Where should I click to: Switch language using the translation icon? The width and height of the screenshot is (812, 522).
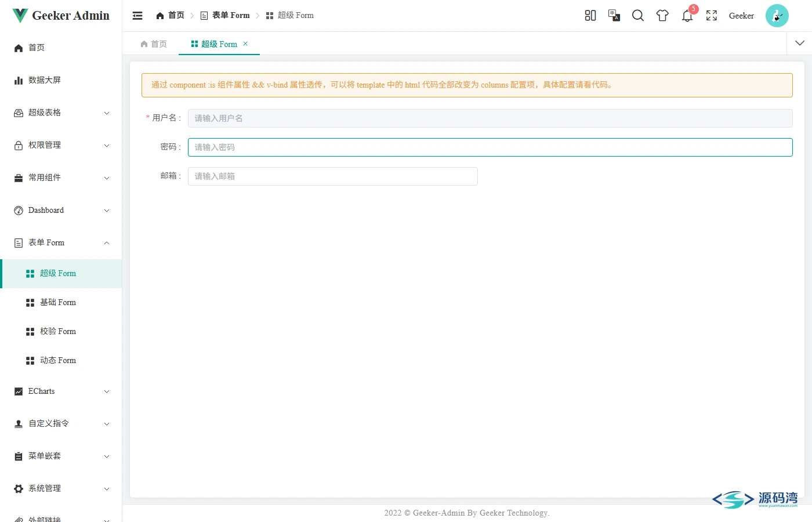[614, 16]
